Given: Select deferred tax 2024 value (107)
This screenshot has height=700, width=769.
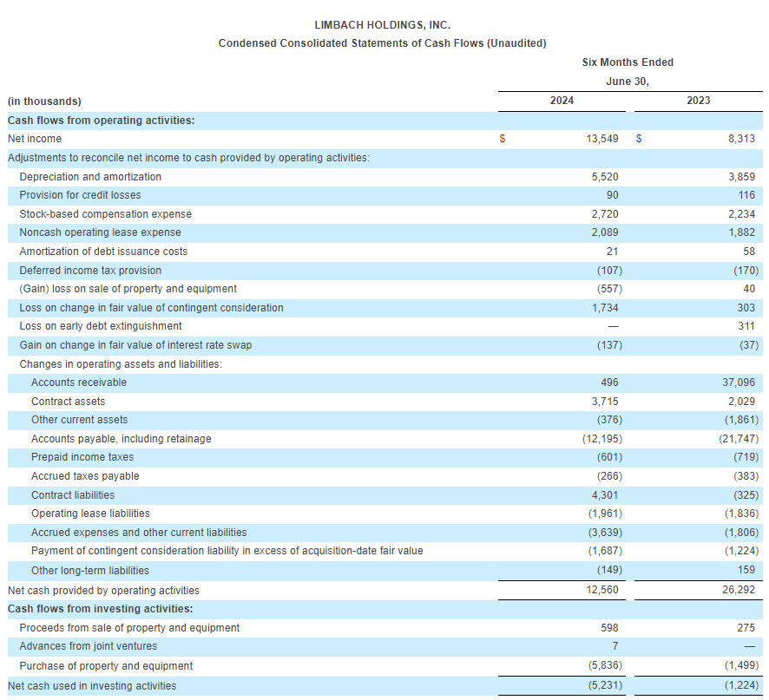Looking at the screenshot, I should [609, 271].
